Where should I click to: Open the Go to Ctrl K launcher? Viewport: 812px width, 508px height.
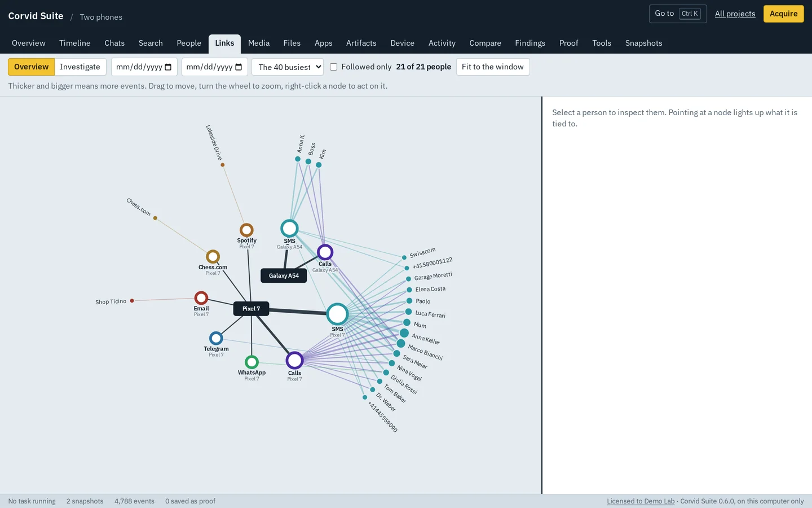[x=678, y=14]
